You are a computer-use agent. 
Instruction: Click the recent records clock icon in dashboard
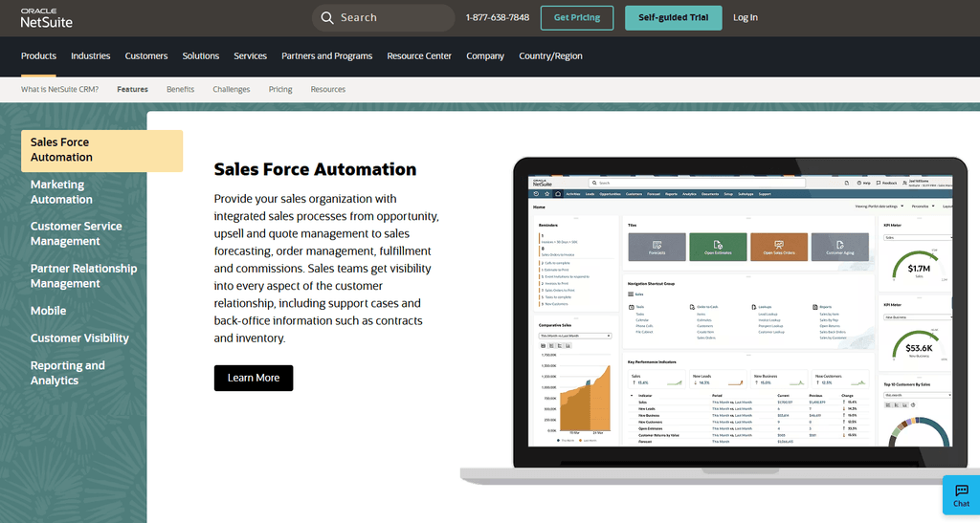click(x=536, y=194)
